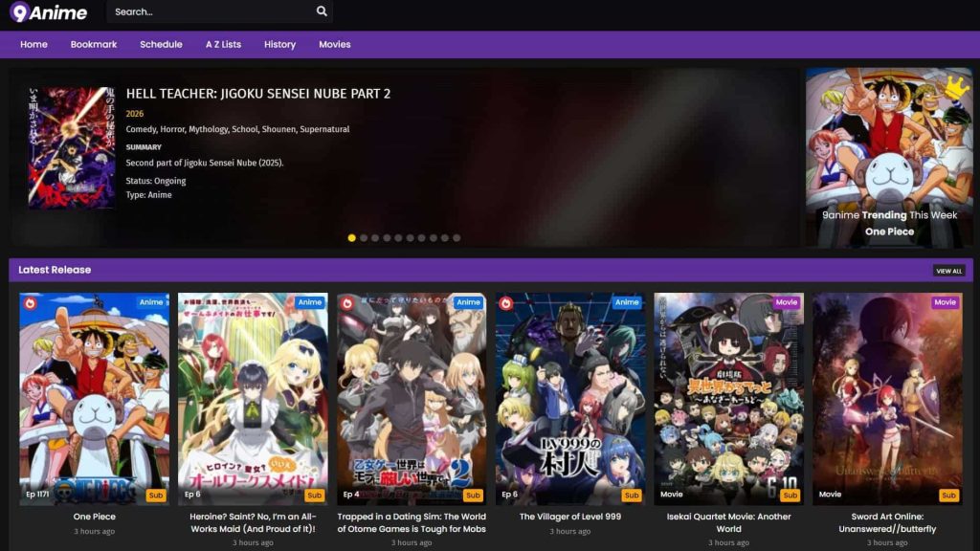Open the Home menu item
Viewport: 980px width, 551px height.
33,44
